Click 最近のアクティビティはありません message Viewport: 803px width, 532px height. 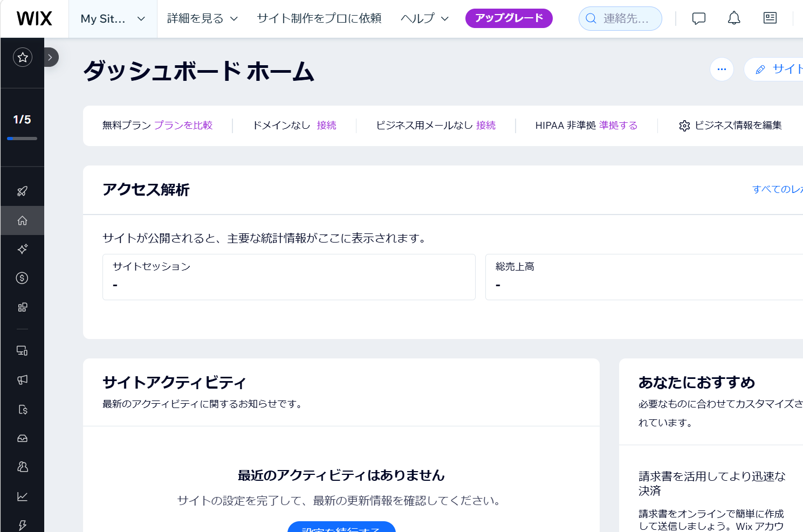click(x=341, y=475)
